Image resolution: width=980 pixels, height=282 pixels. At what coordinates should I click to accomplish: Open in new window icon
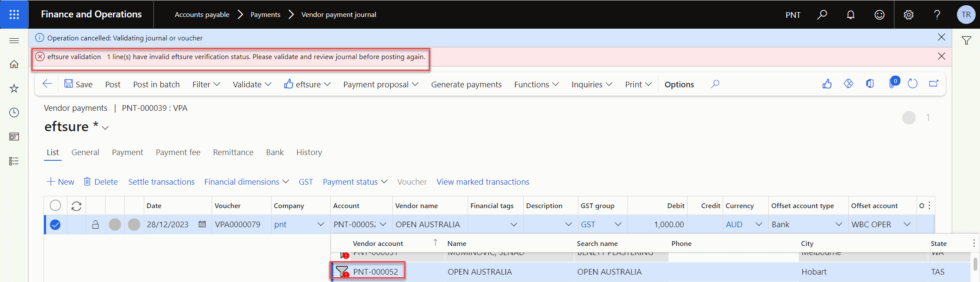coord(934,84)
